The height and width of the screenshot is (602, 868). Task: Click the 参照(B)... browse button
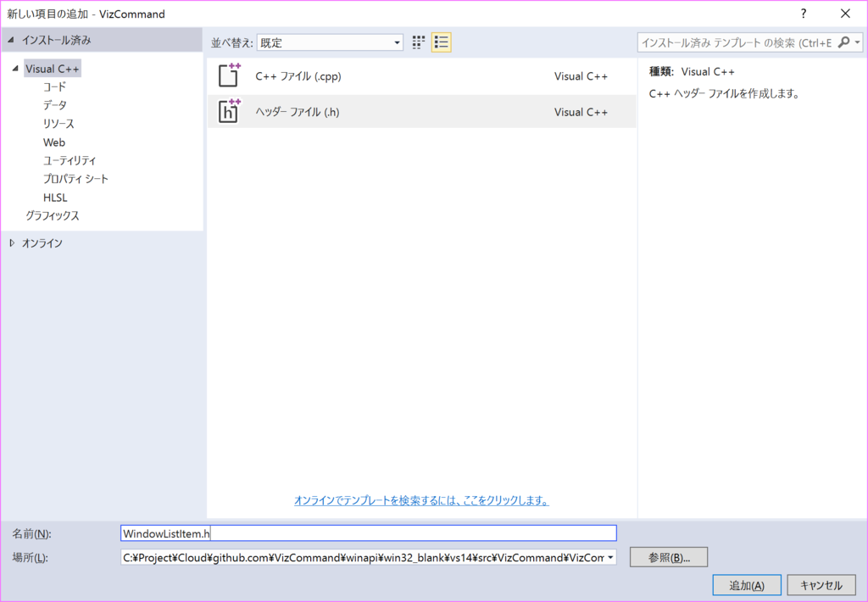[669, 557]
